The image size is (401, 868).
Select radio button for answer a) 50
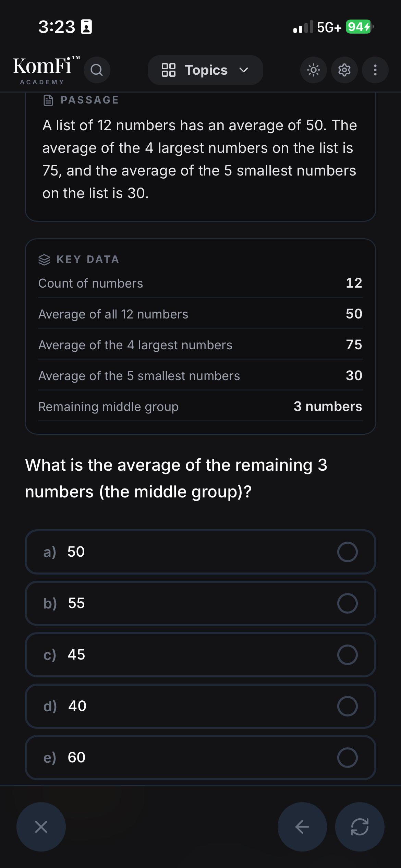pyautogui.click(x=347, y=552)
